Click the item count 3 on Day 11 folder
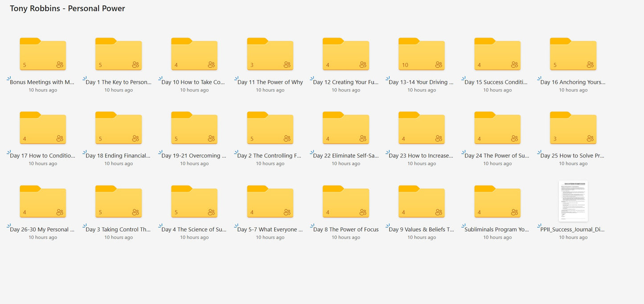The image size is (644, 304). (x=252, y=65)
